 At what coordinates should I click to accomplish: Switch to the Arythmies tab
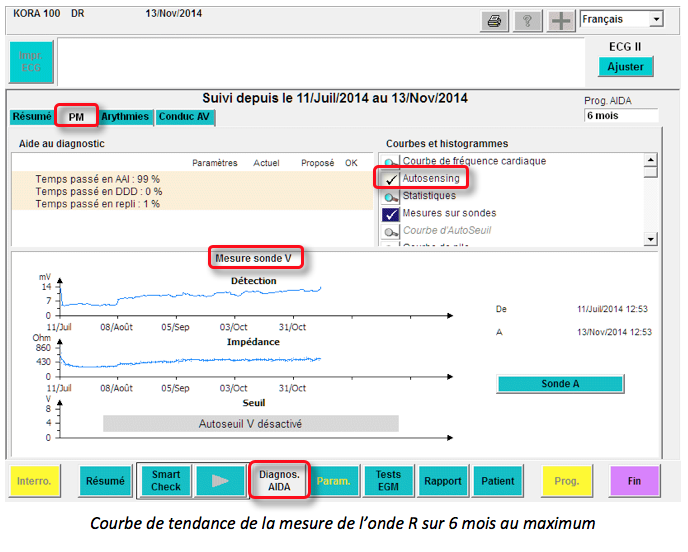(125, 117)
